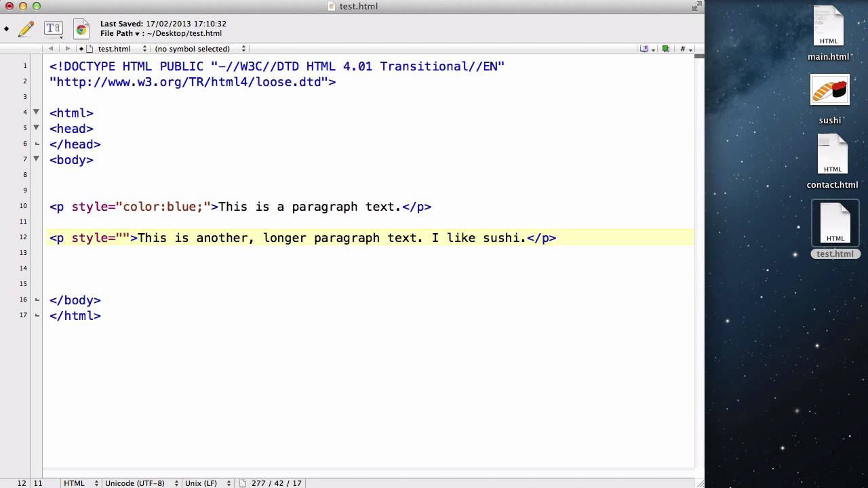Preview the file with the Chrome icon
The width and height of the screenshot is (868, 488).
[x=81, y=28]
